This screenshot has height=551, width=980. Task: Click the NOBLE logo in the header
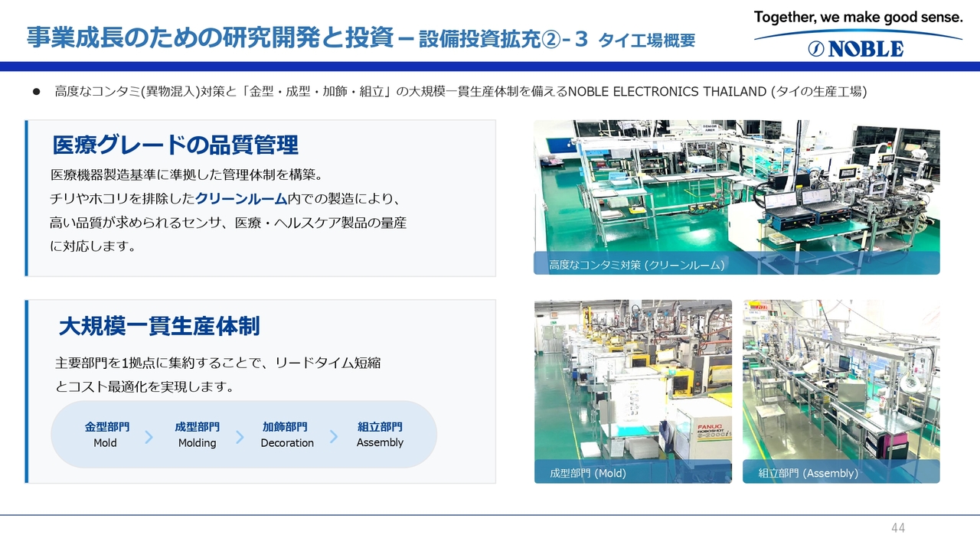click(857, 48)
